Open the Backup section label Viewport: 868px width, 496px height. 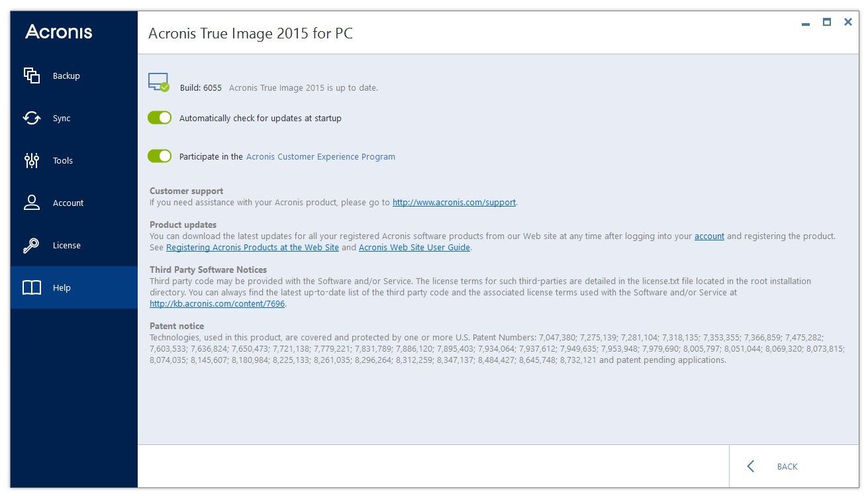tap(66, 76)
